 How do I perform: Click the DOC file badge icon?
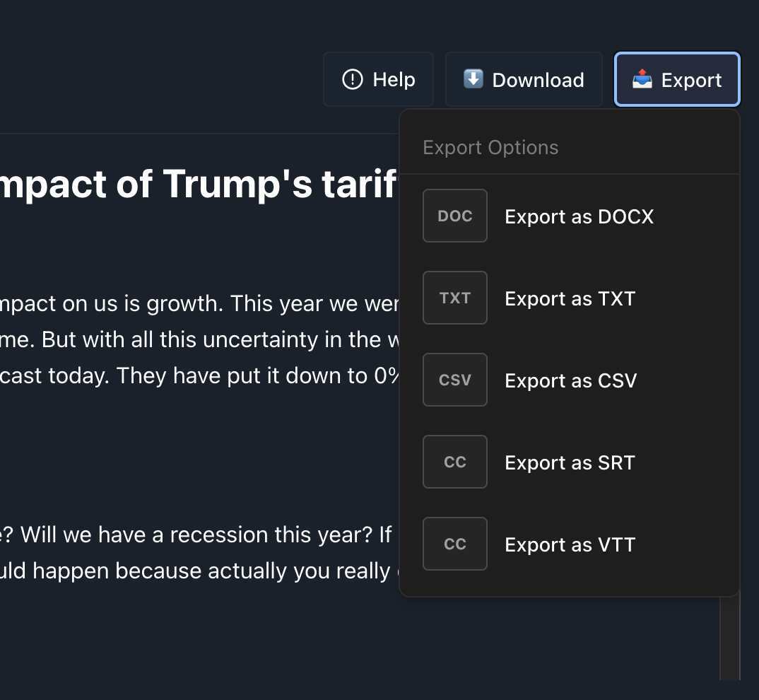point(455,216)
